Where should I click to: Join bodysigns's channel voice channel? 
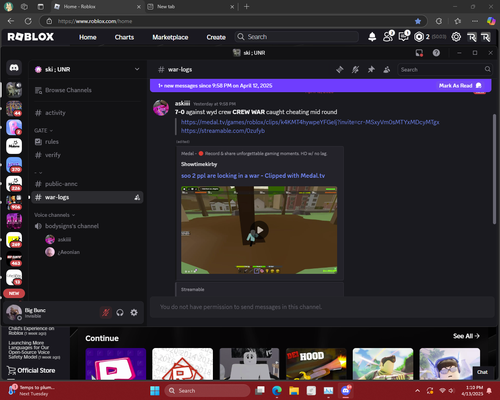(x=87, y=226)
